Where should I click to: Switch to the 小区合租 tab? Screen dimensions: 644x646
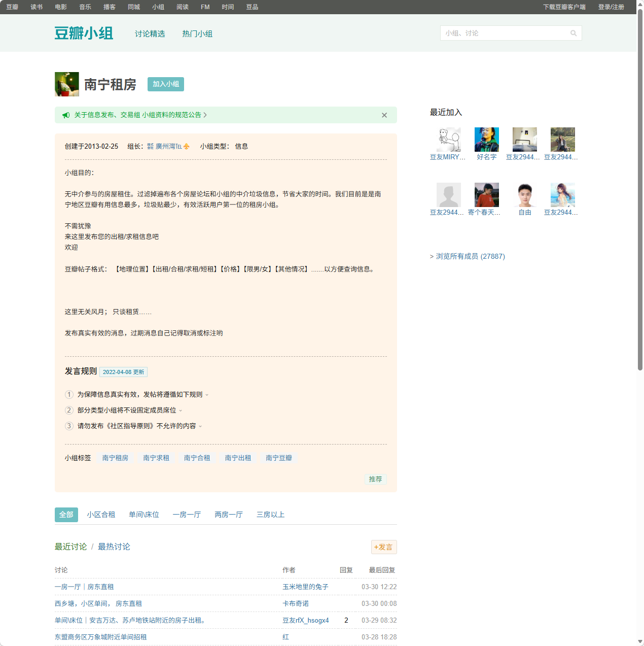click(101, 515)
